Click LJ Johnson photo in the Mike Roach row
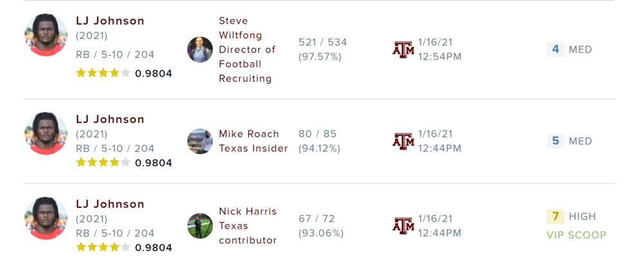 tap(46, 134)
